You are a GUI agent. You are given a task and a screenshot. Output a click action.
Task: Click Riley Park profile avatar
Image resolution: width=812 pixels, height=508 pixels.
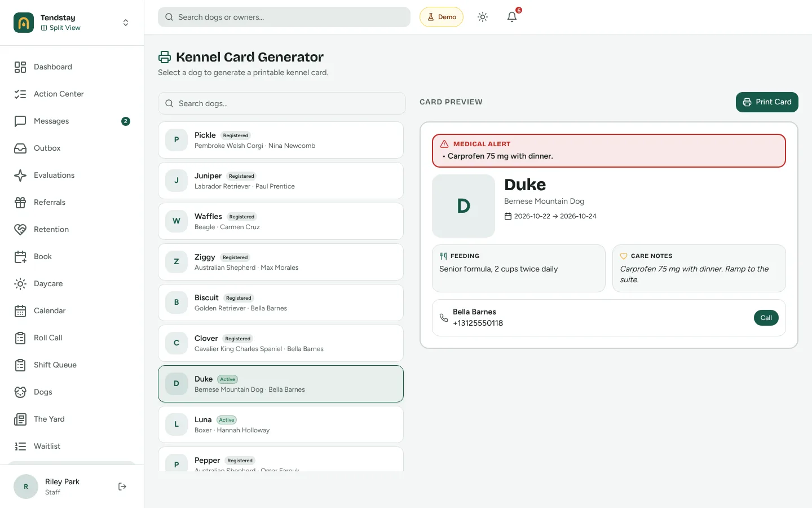26,487
